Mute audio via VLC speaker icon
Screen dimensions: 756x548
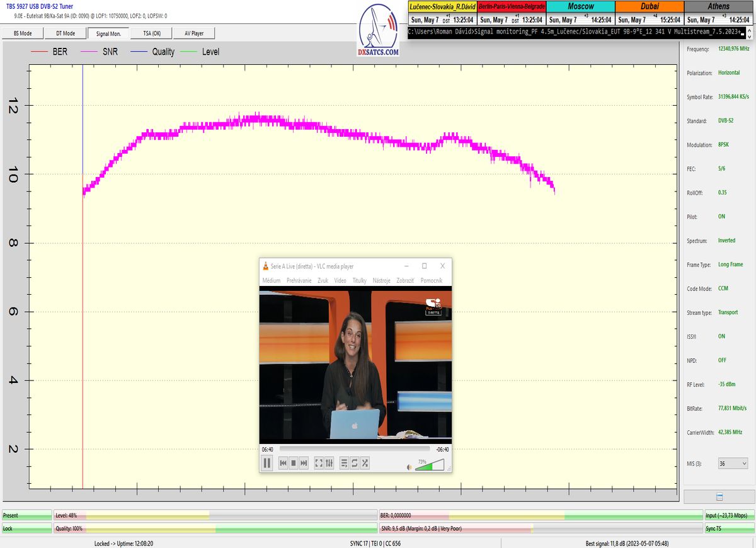[409, 467]
